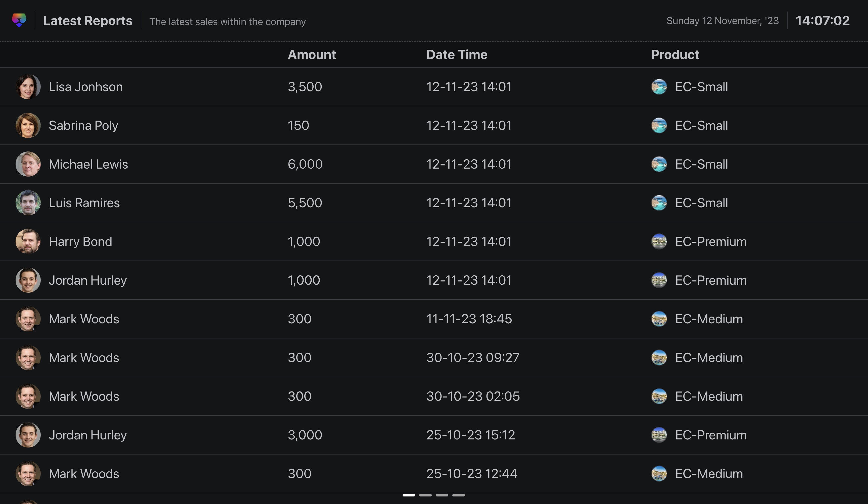Open Sabrina Poly's avatar photo
This screenshot has height=504, width=868.
[x=28, y=125]
